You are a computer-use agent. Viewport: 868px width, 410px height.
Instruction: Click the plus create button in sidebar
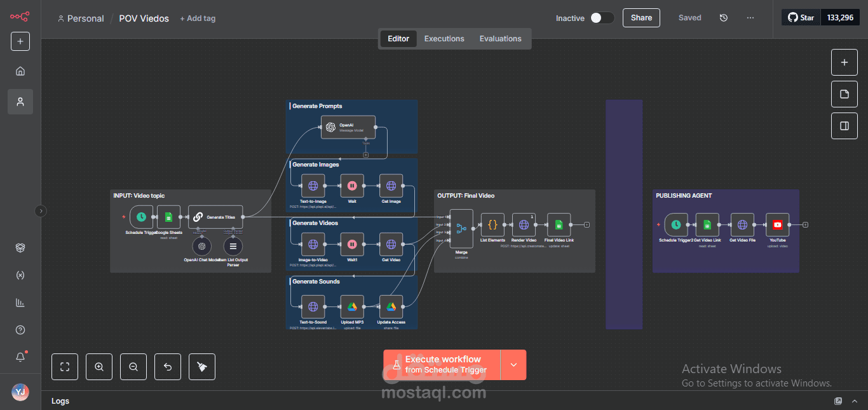pos(20,41)
